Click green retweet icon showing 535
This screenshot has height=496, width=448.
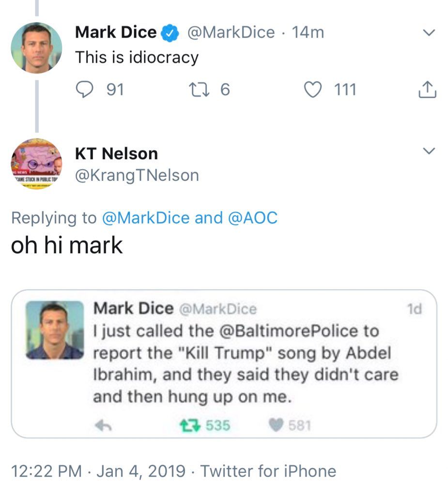pos(186,425)
